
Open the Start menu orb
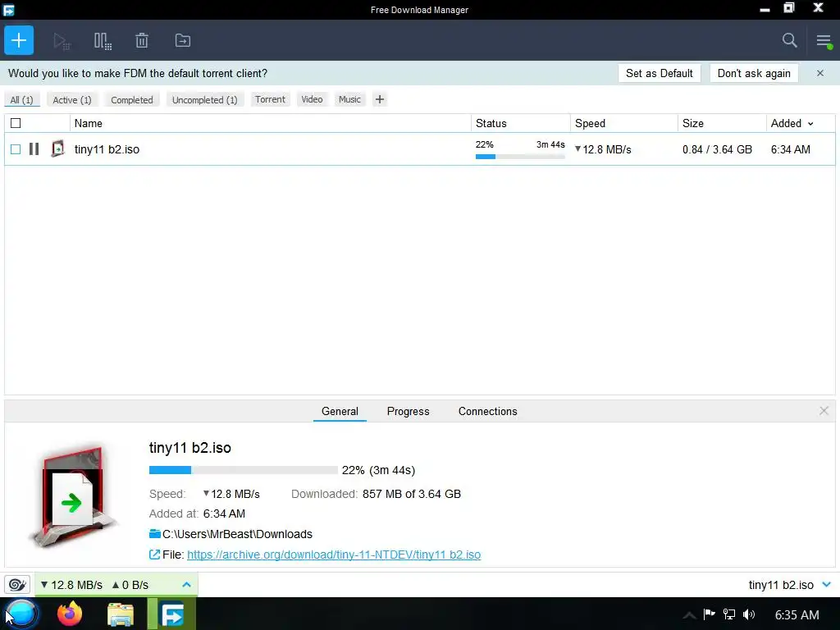coord(22,614)
